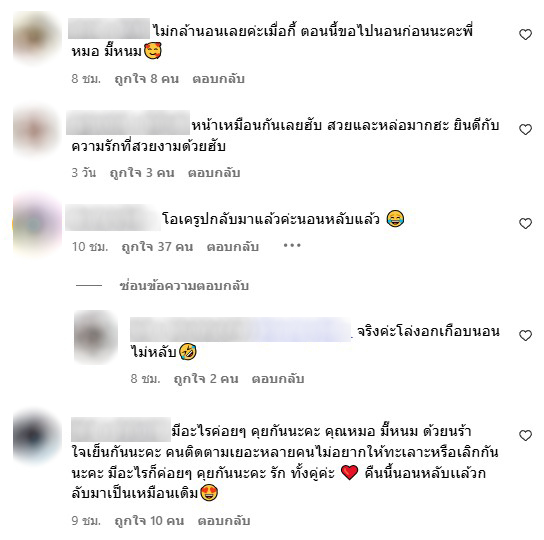
Task: View who liked: ถูกใจ 37 คน
Action: point(157,247)
